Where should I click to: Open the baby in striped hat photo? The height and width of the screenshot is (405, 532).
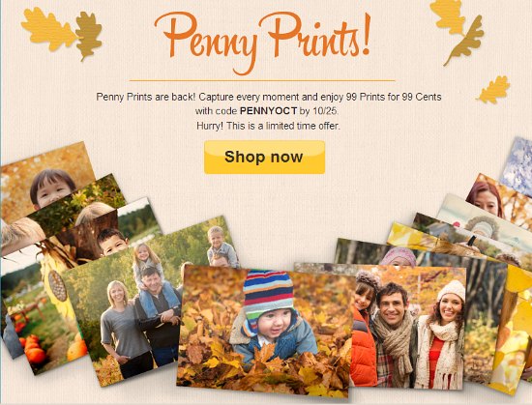(266, 332)
